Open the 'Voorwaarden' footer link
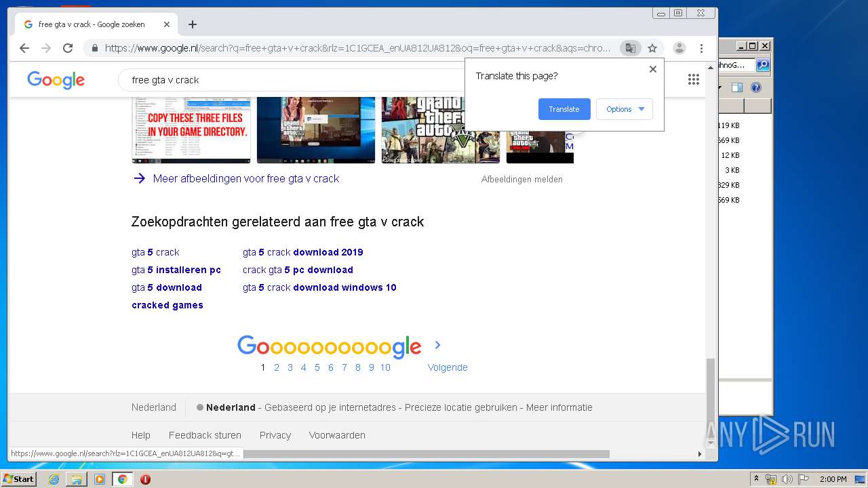Viewport: 868px width, 488px height. coord(337,435)
